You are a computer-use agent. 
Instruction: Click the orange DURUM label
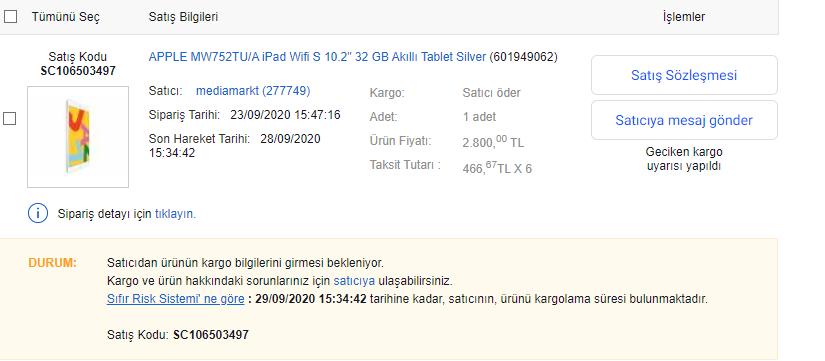tap(53, 263)
